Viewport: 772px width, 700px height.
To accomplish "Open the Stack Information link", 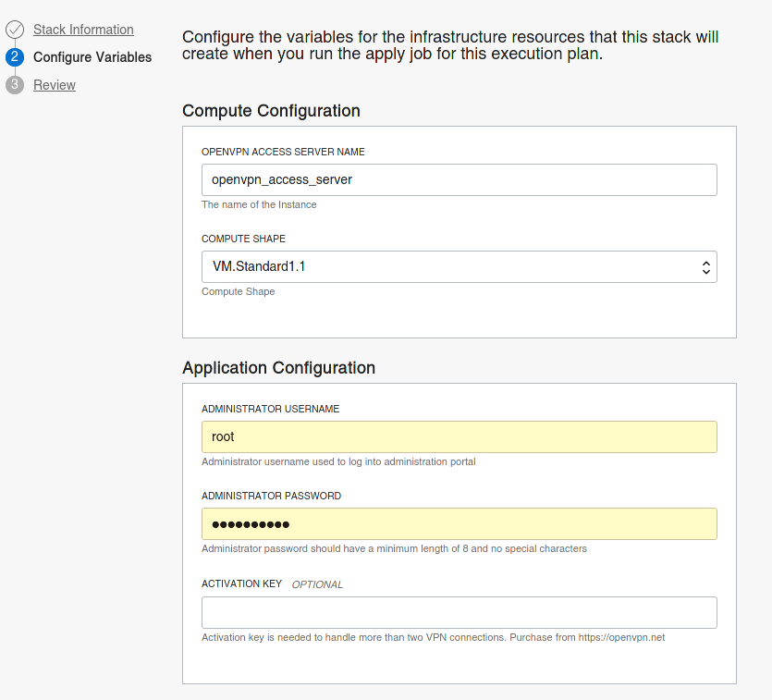I will [x=83, y=30].
